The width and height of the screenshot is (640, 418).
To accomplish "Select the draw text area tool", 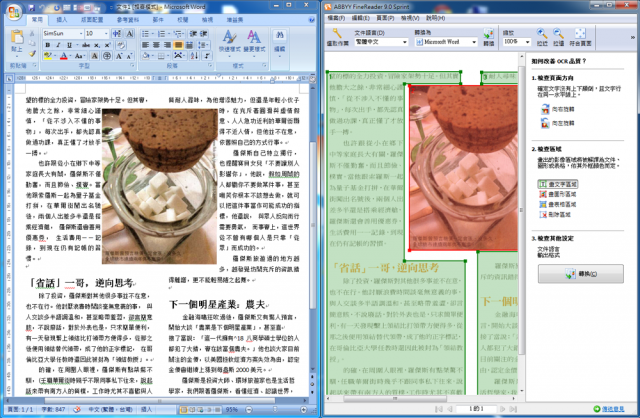I will tap(558, 185).
